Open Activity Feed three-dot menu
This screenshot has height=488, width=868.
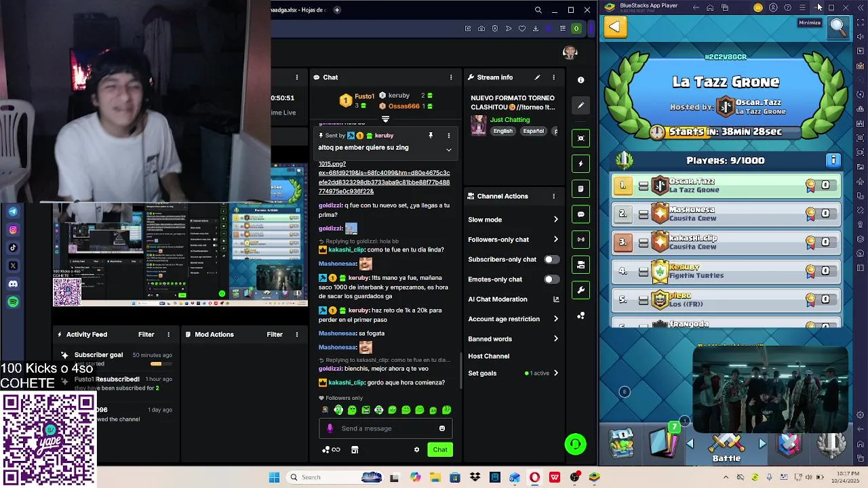[169, 334]
